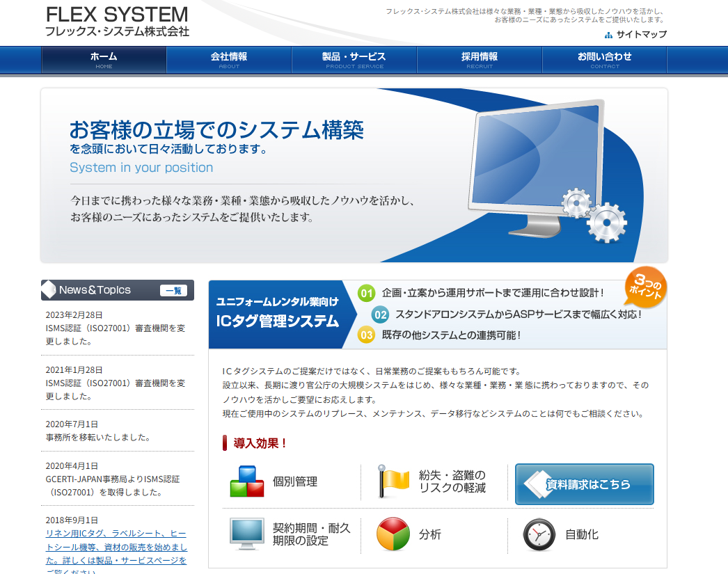This screenshot has width=728, height=574.
Task: Click the 導入効果！ heading
Action: tap(260, 443)
